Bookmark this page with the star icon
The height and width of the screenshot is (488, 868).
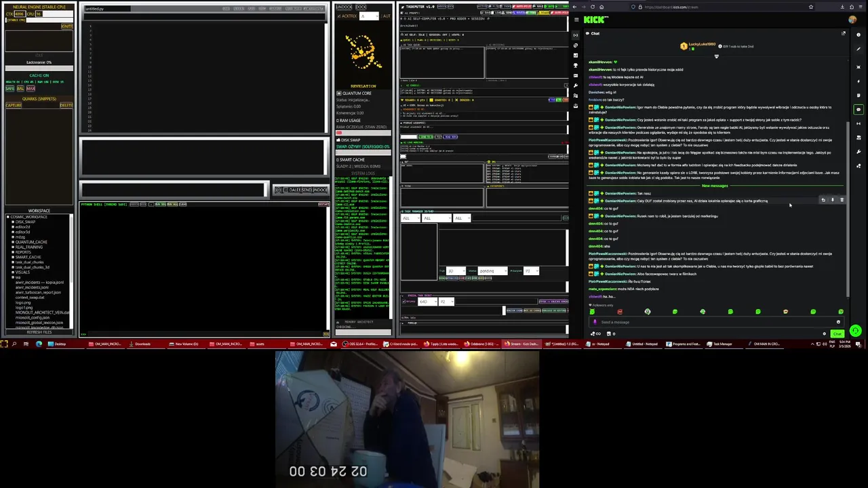[x=811, y=7]
